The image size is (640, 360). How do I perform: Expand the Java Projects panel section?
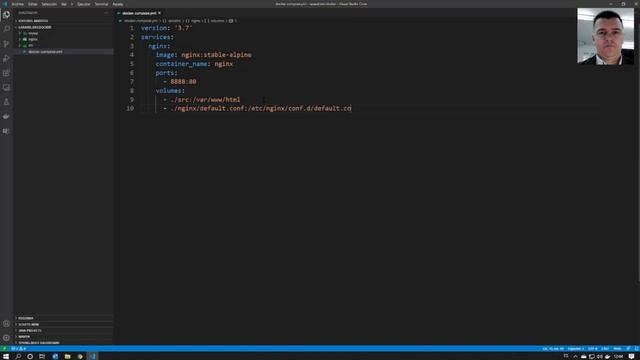(x=64, y=331)
